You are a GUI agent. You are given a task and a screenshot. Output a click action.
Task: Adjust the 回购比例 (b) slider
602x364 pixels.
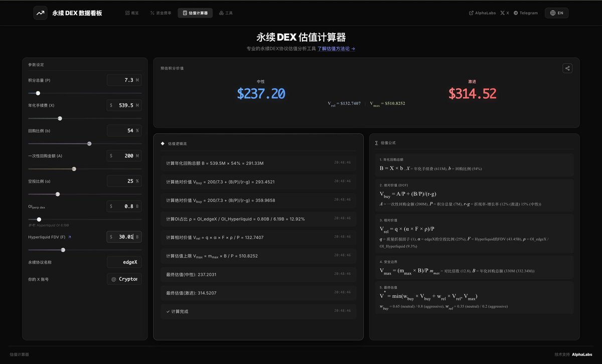[85, 143]
